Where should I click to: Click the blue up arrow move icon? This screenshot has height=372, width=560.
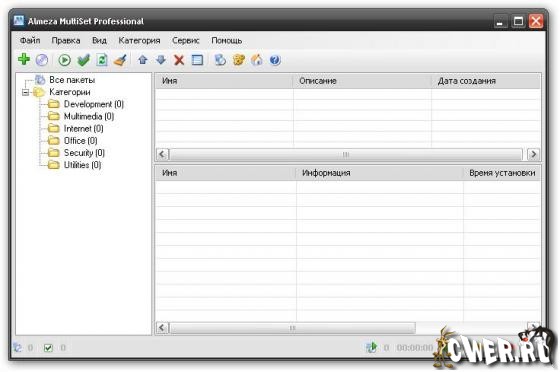[x=143, y=60]
